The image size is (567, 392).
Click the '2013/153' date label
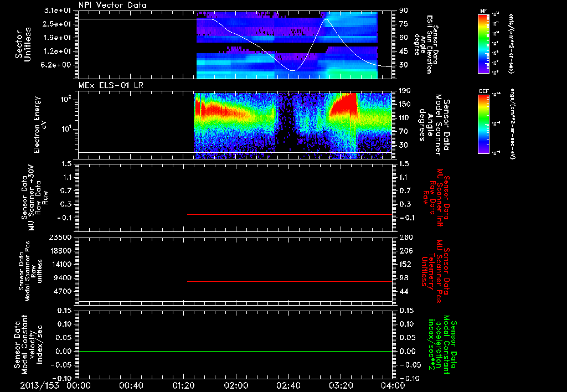[39, 385]
